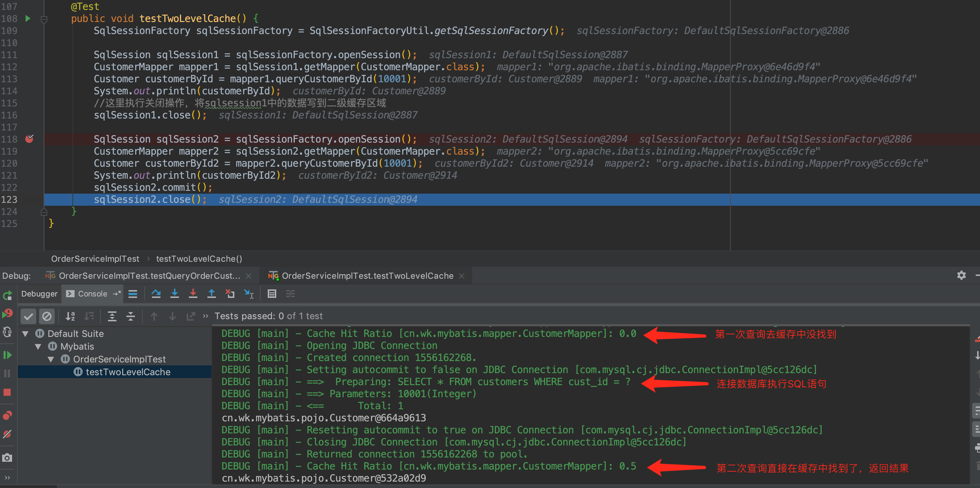Screen dimensions: 980x488
Task: Click the Step Over debug icon
Action: point(156,294)
